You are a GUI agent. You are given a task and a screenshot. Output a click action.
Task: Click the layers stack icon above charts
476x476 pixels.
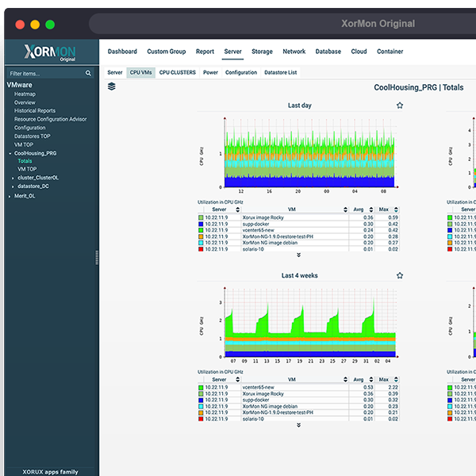tap(111, 86)
